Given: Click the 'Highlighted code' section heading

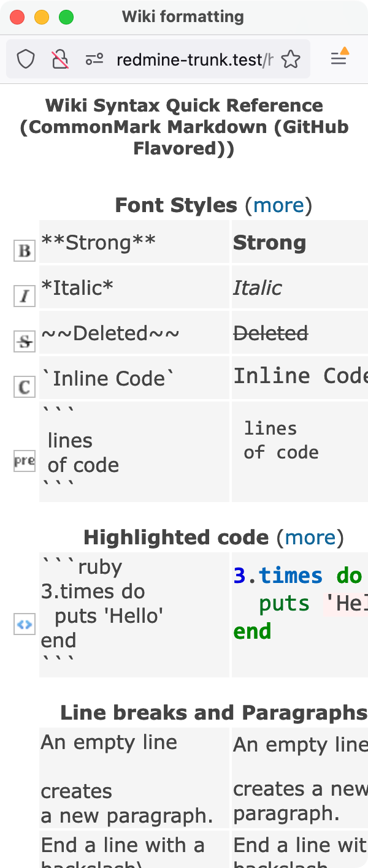Looking at the screenshot, I should [176, 538].
